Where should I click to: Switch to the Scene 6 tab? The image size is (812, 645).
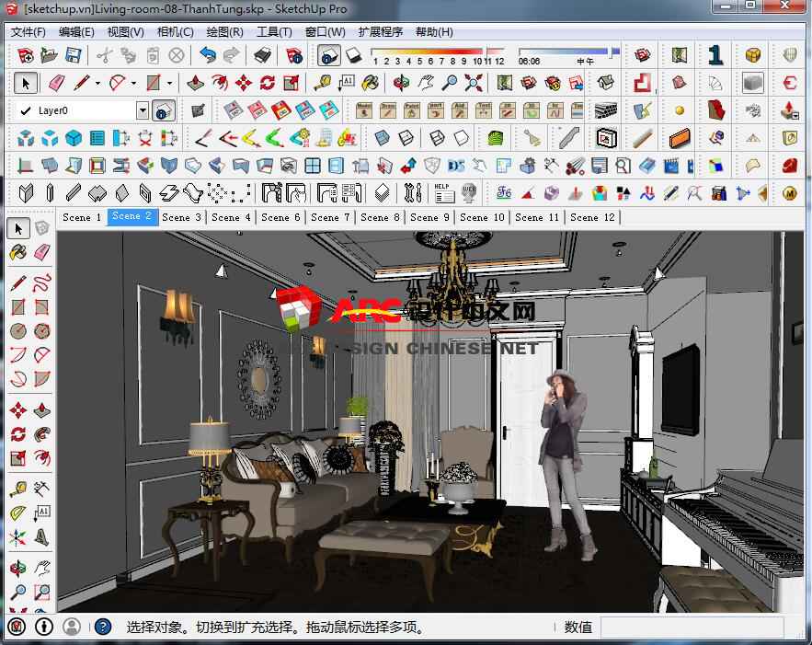(280, 217)
